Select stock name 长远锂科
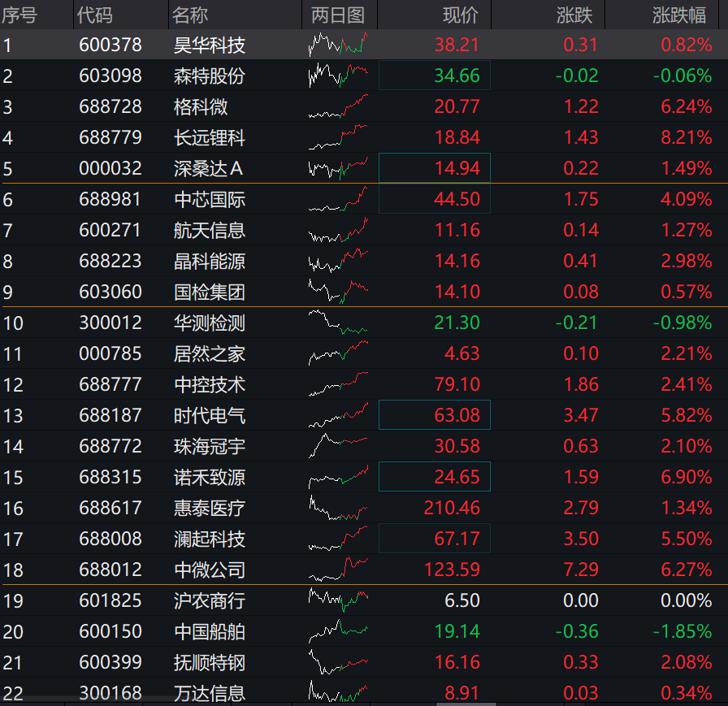Viewport: 728px width, 706px height. coord(210,137)
